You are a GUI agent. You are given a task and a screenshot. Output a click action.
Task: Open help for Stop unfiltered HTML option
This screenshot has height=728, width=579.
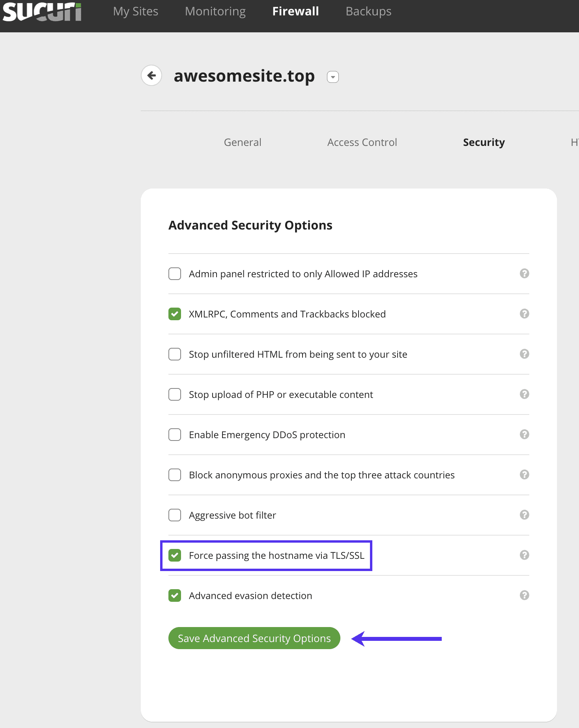(524, 354)
